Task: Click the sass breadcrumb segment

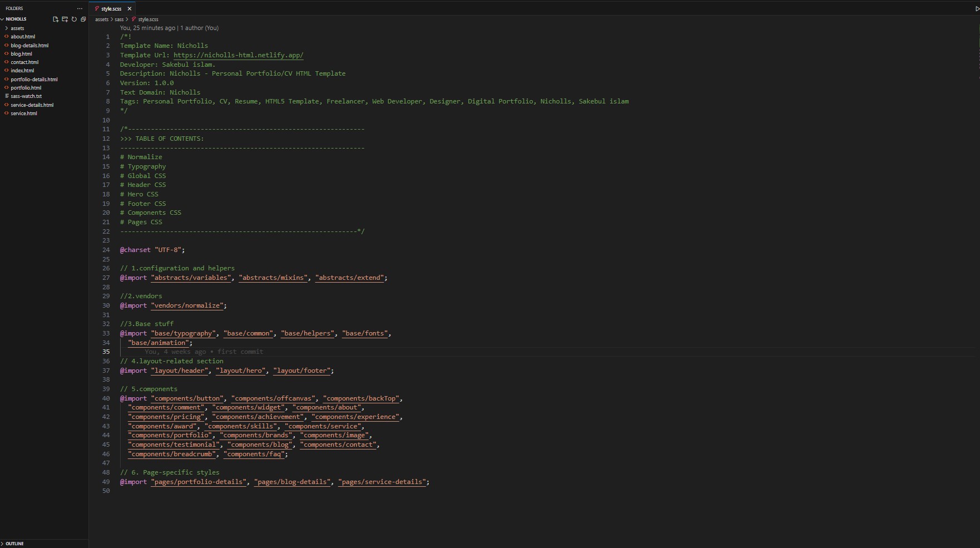Action: click(119, 19)
